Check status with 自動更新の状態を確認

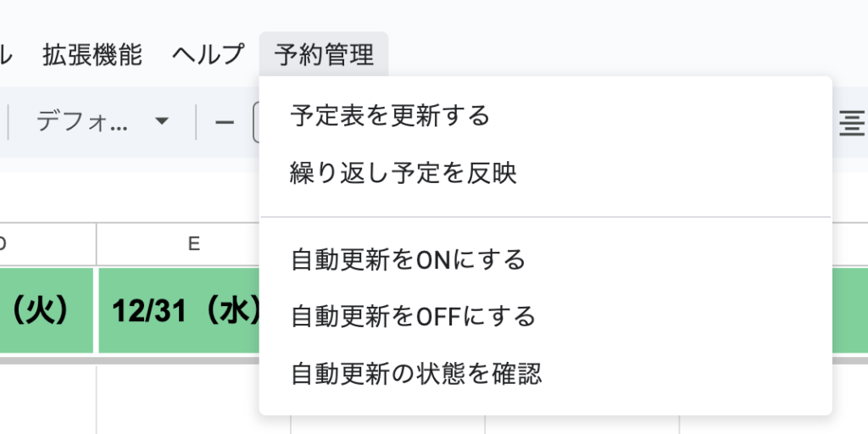(415, 373)
